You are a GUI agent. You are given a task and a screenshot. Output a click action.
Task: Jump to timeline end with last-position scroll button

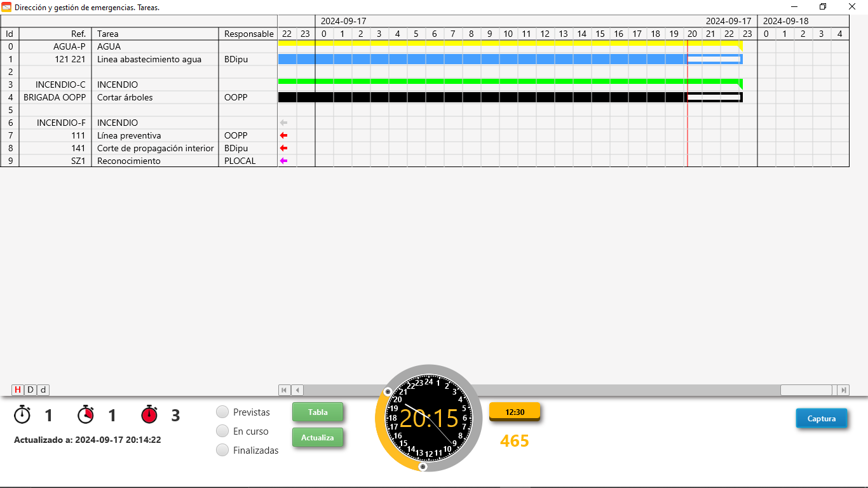click(843, 390)
